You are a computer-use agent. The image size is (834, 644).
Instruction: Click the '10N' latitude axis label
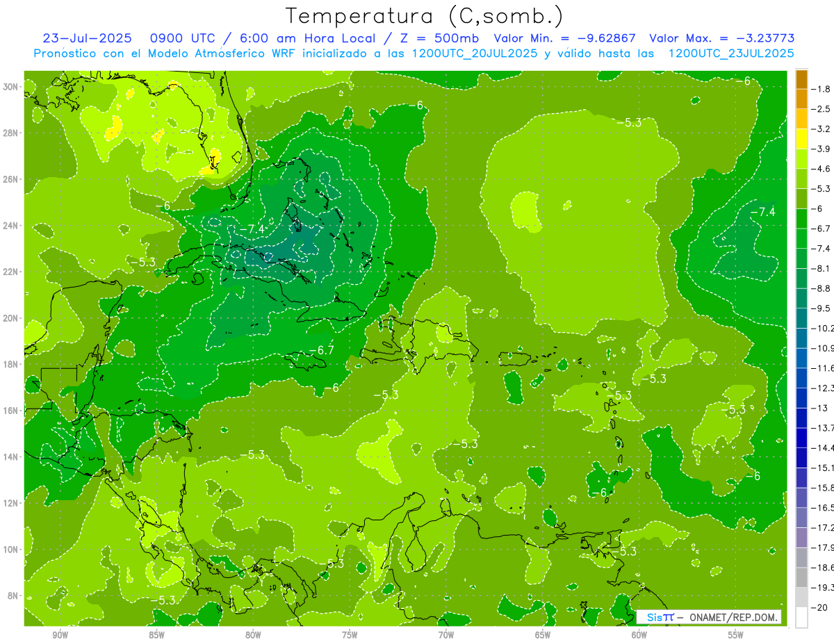[12, 549]
